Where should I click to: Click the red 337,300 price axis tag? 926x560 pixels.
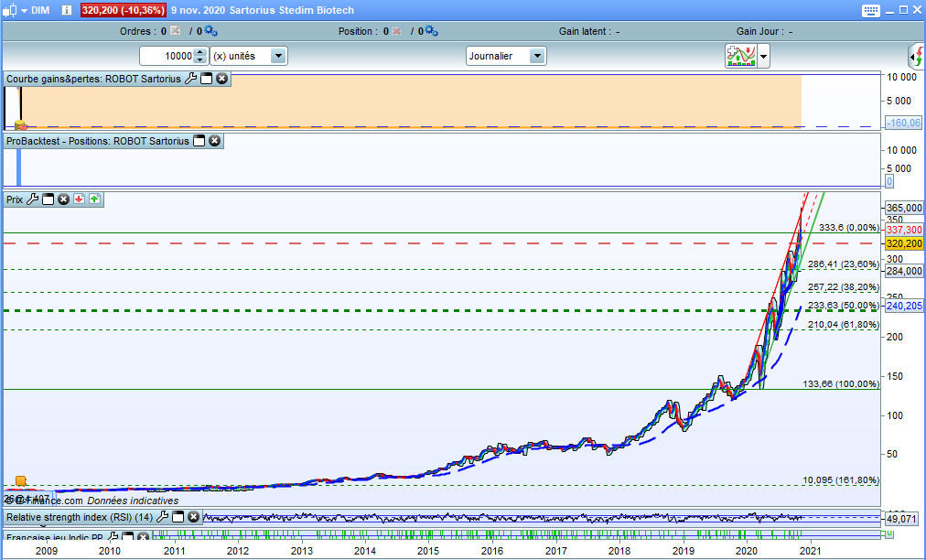904,230
